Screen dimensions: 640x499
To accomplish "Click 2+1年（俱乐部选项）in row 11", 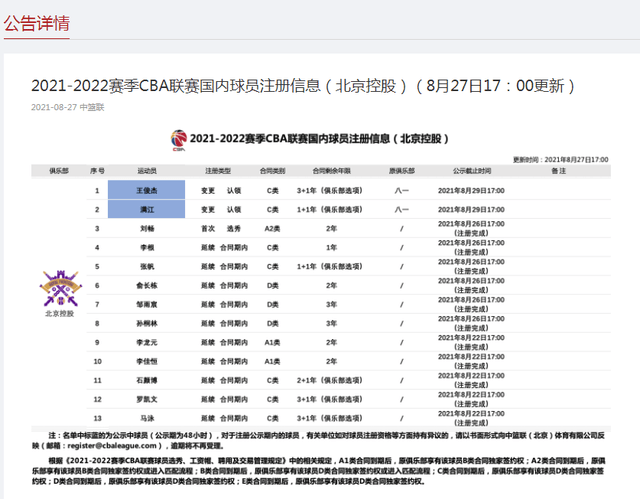I will 329,380.
